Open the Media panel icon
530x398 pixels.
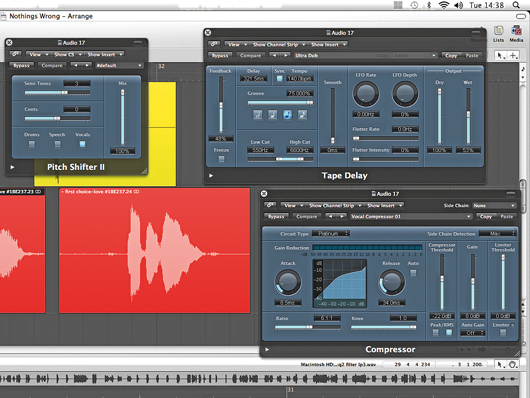click(x=516, y=34)
